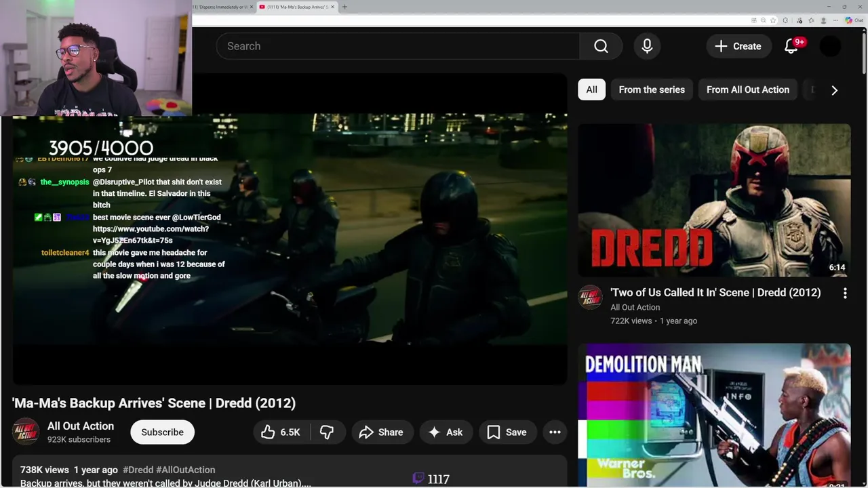Image resolution: width=868 pixels, height=488 pixels.
Task: Open the All Out Action channel name link
Action: [x=81, y=426]
